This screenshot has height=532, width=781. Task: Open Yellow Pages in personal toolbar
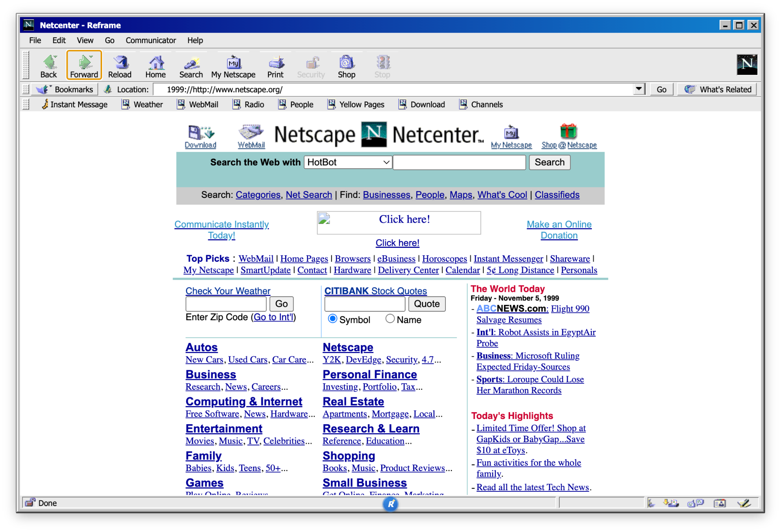pos(356,104)
